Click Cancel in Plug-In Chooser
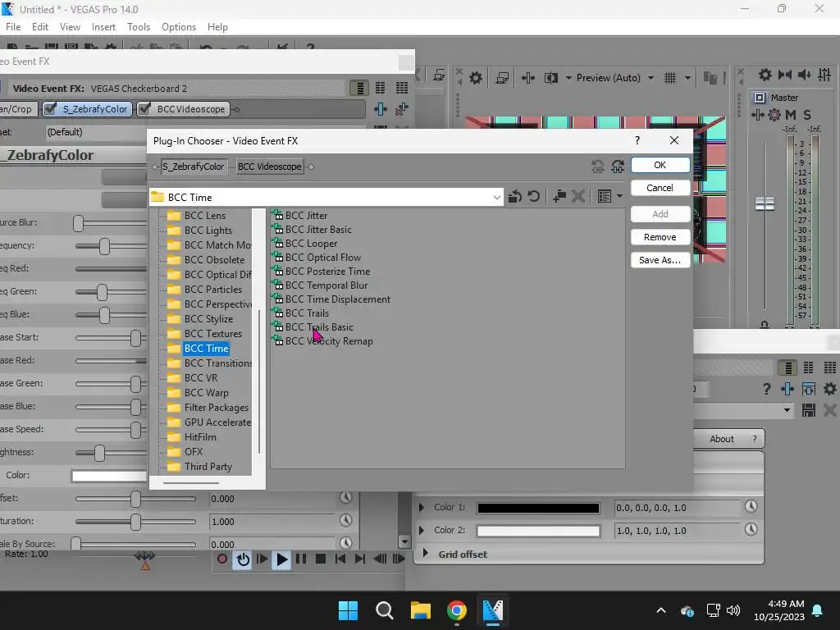 (x=660, y=188)
